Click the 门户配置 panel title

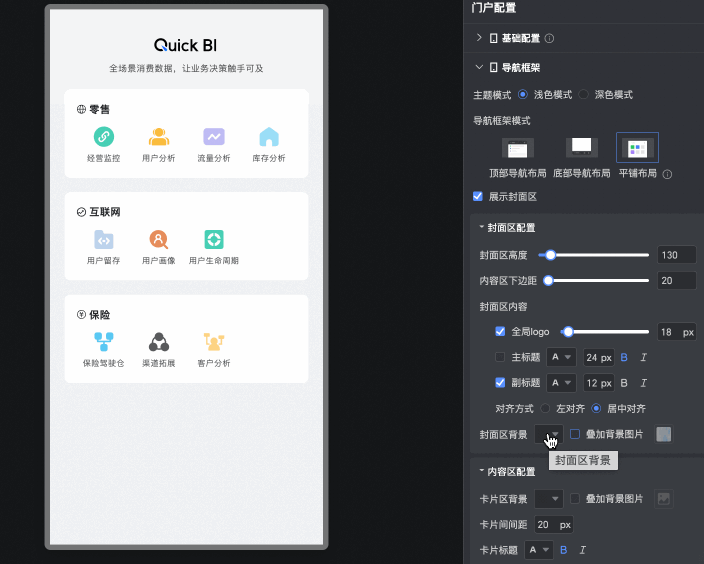coord(493,8)
